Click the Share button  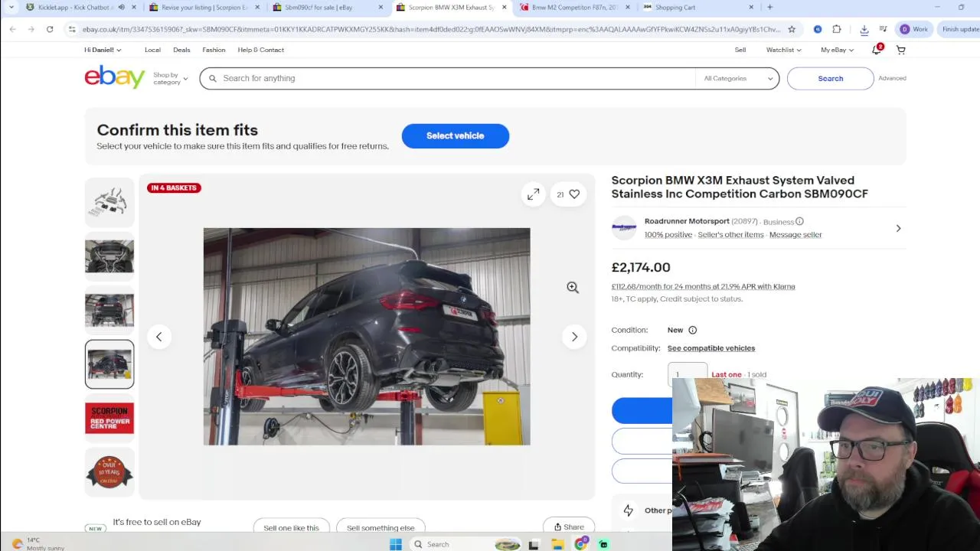pos(569,527)
